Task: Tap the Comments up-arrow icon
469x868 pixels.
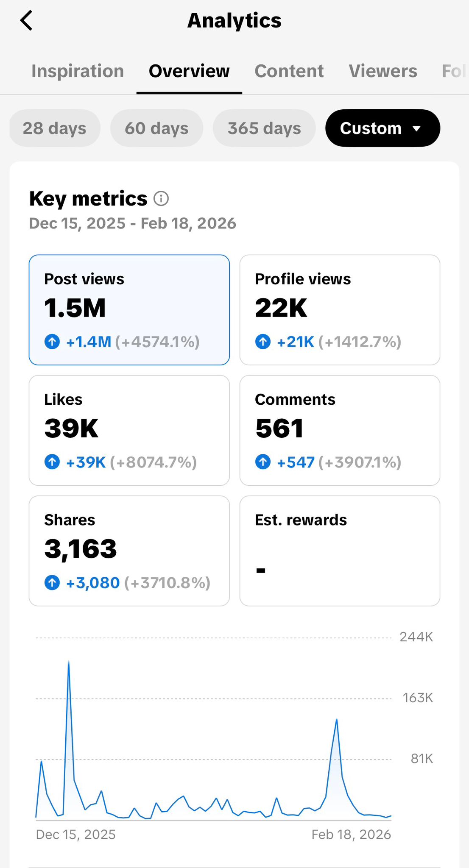Action: point(263,462)
